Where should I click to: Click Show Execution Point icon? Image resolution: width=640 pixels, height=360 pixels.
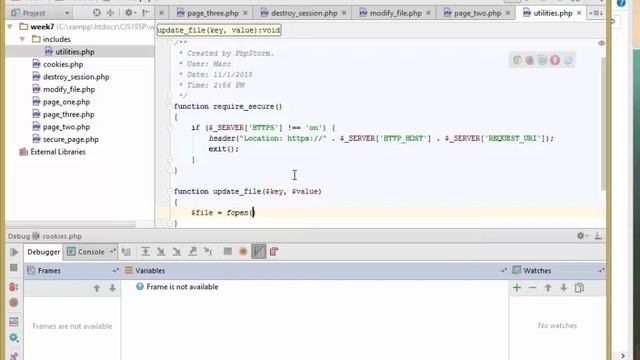(x=127, y=252)
